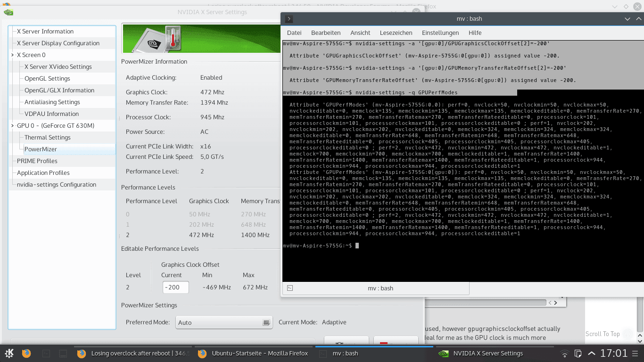Switch to mv : bash taskbar entry
644x362 pixels.
coord(374,353)
